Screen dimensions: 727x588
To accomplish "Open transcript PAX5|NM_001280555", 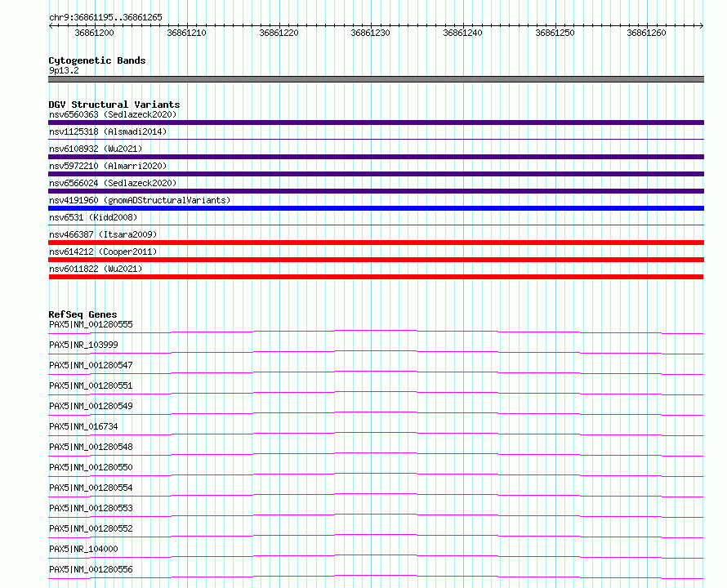I will point(91,324).
